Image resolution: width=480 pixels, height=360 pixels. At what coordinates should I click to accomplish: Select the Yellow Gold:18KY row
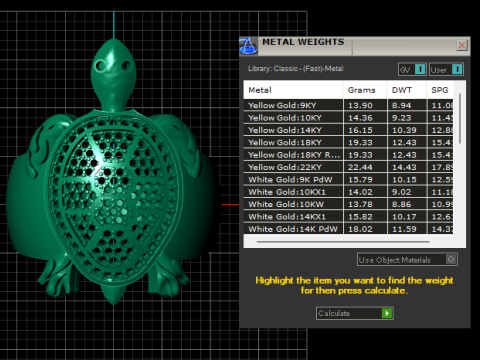click(x=348, y=142)
